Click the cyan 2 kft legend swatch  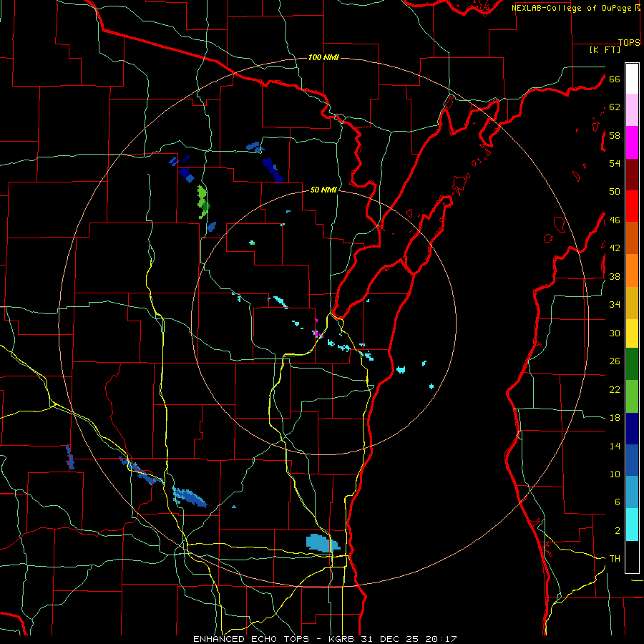(632, 525)
